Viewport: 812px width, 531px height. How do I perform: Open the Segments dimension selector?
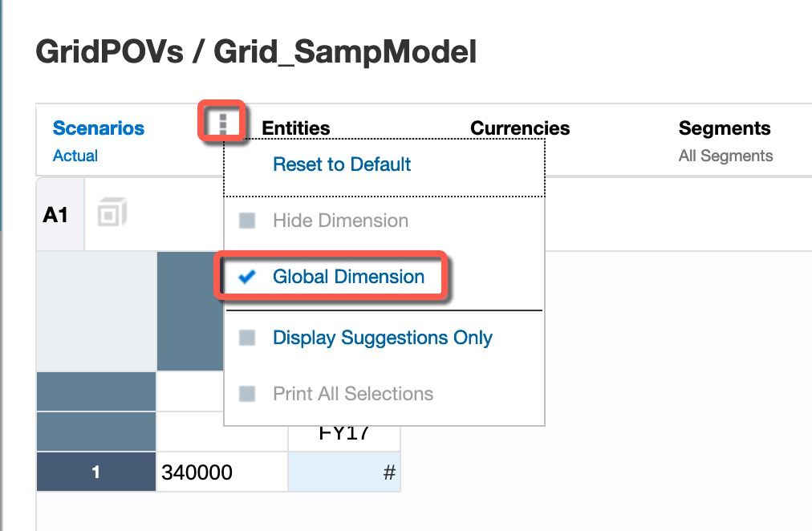pos(724,128)
